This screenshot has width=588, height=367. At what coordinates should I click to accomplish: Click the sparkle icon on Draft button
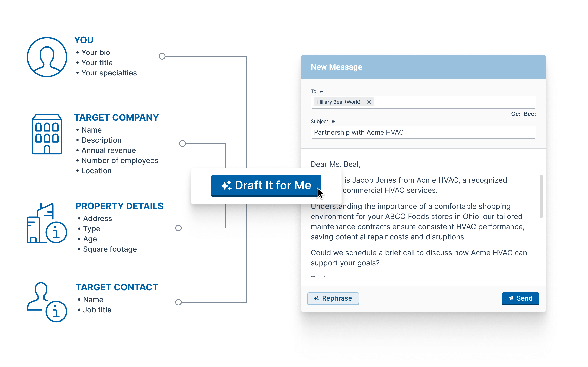click(x=226, y=186)
